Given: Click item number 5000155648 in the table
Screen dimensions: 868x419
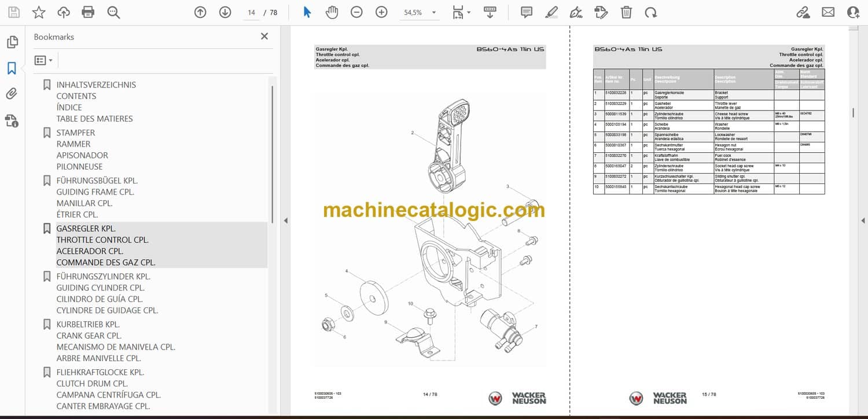Looking at the screenshot, I should (616, 187).
